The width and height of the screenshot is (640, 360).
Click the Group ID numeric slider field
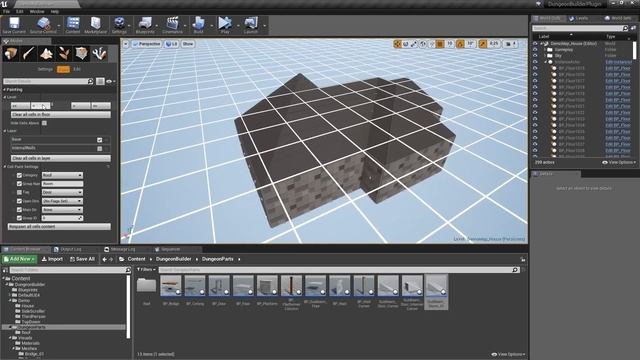62,218
